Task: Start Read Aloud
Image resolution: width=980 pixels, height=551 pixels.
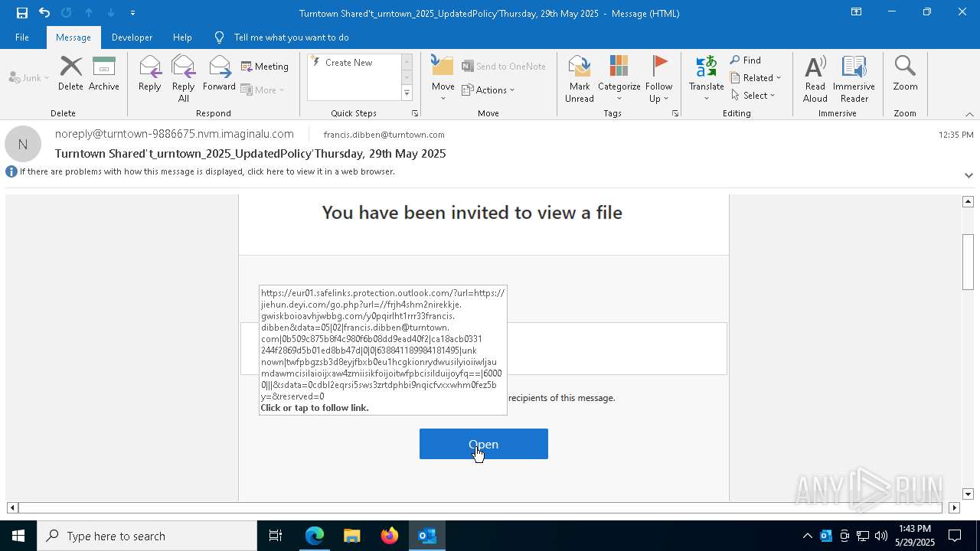Action: [815, 79]
